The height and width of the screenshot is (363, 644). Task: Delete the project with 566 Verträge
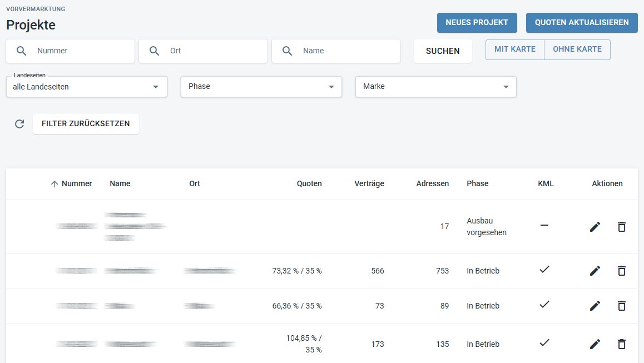pos(622,271)
